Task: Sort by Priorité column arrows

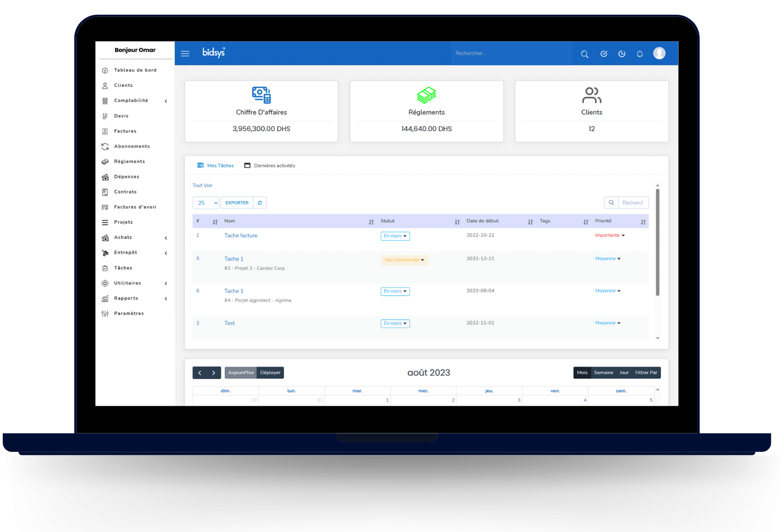Action: tap(643, 222)
